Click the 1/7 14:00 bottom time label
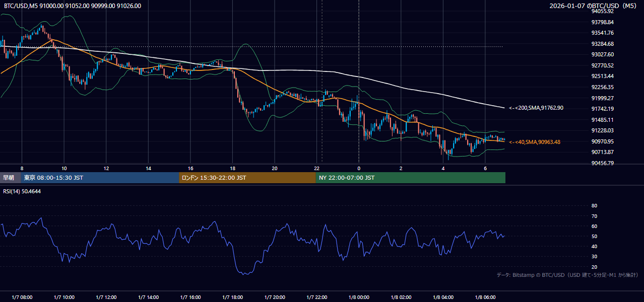 pos(148,297)
